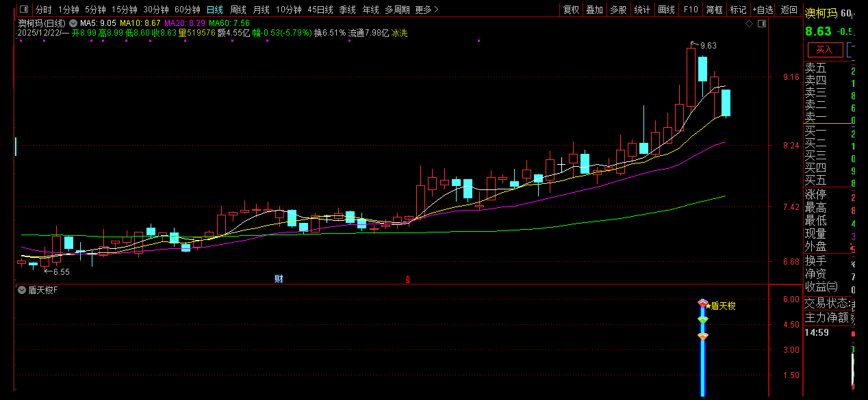The width and height of the screenshot is (868, 400).
Task: Switch to the 月线 monthly tab
Action: tap(261, 10)
